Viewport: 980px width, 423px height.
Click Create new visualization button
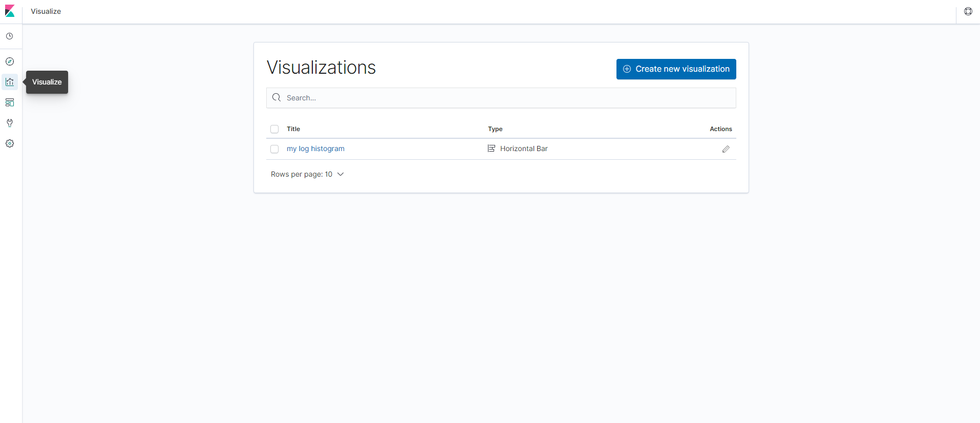676,69
